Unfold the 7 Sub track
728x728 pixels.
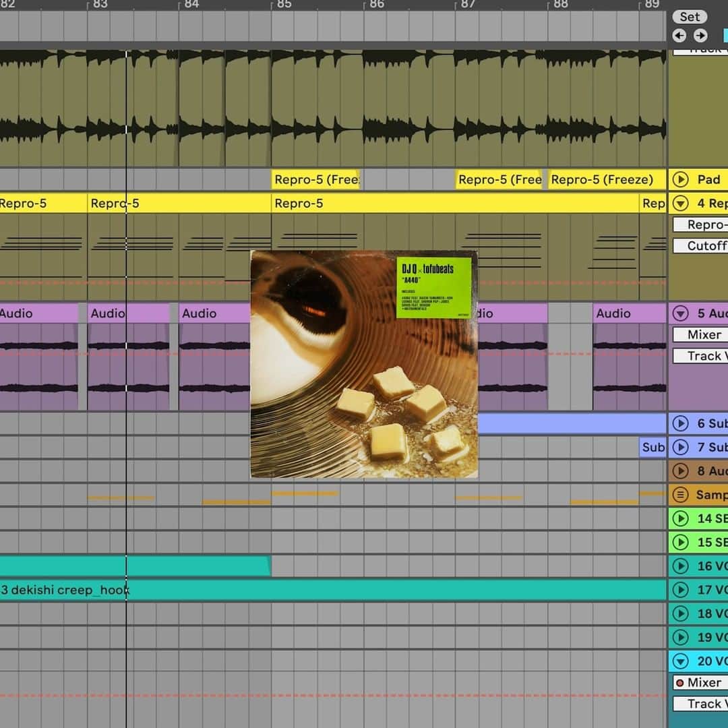click(681, 447)
